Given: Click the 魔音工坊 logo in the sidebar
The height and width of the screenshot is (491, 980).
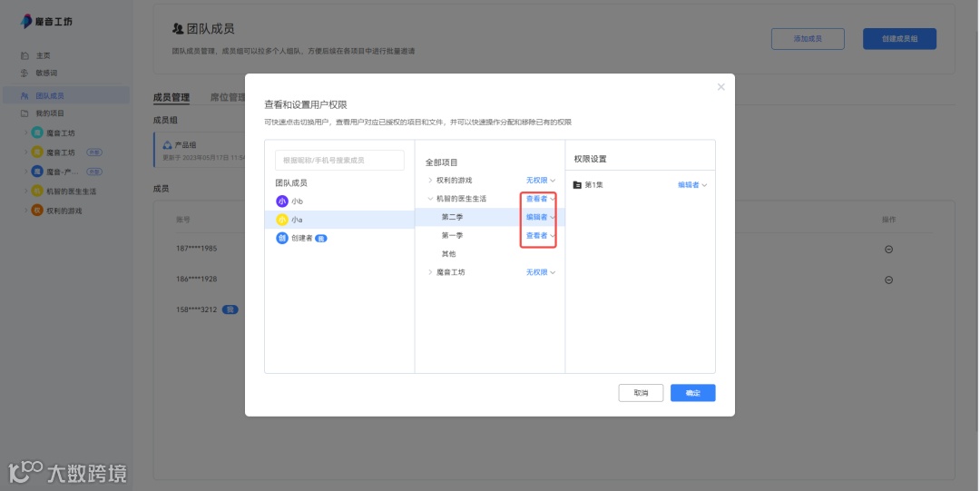Looking at the screenshot, I should [47, 21].
